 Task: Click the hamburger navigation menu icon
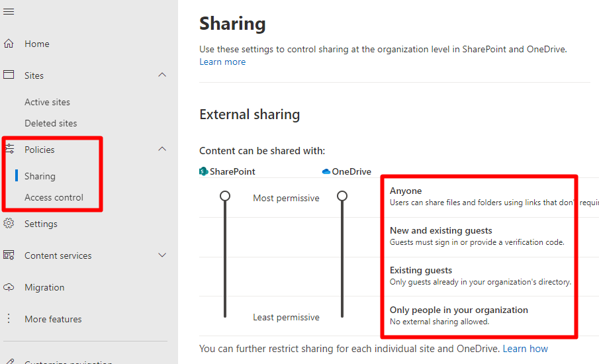9,12
